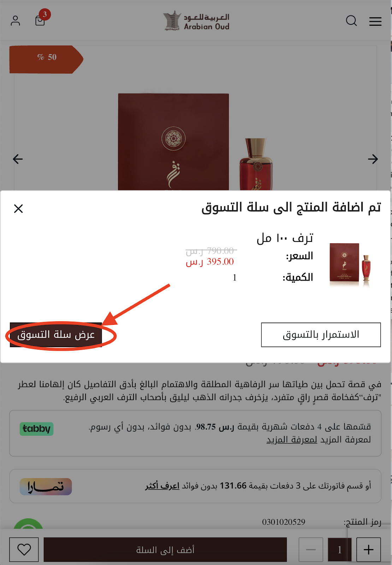Click الاستمرار بالتسوق button

pyautogui.click(x=321, y=335)
